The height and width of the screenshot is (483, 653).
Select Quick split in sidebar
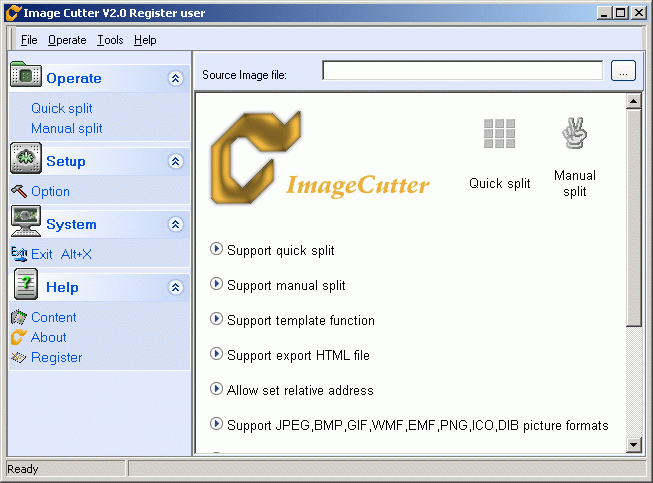click(x=62, y=108)
